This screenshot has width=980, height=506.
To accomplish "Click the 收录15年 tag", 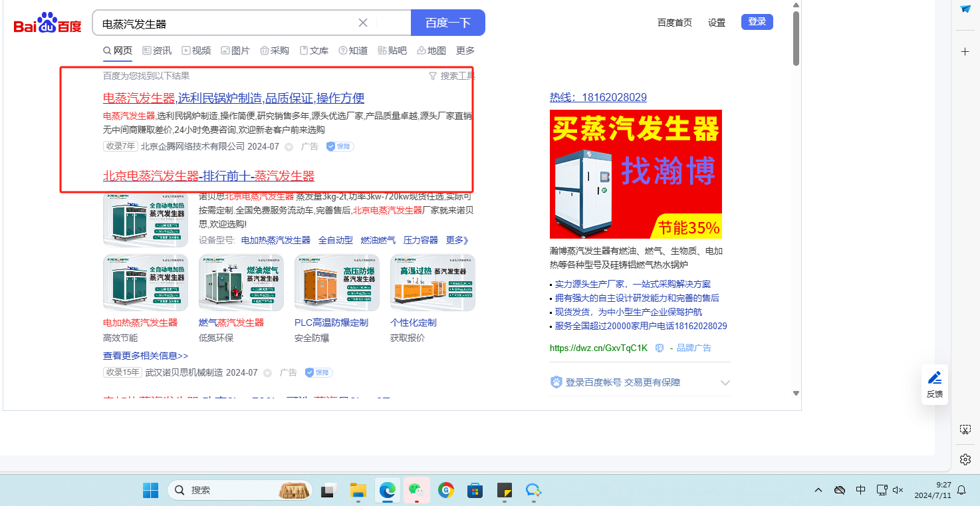I will (123, 372).
